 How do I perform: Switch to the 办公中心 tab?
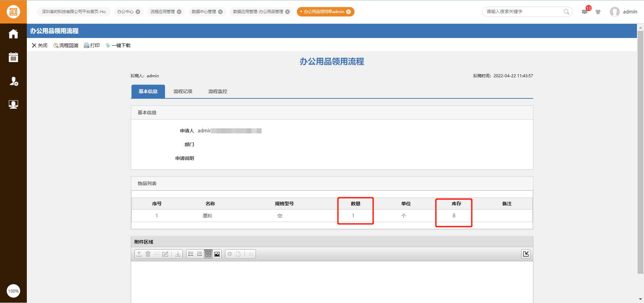click(x=125, y=12)
